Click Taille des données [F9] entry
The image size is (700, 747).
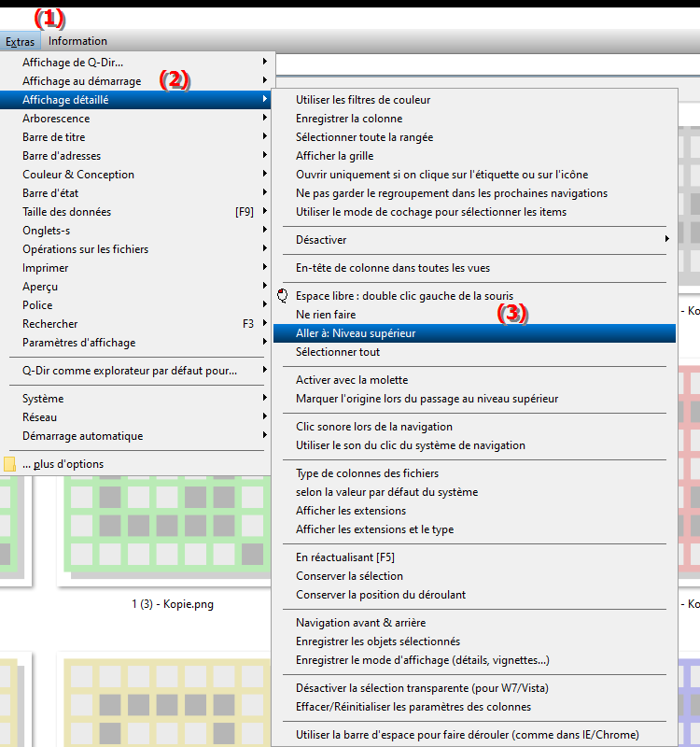click(66, 212)
